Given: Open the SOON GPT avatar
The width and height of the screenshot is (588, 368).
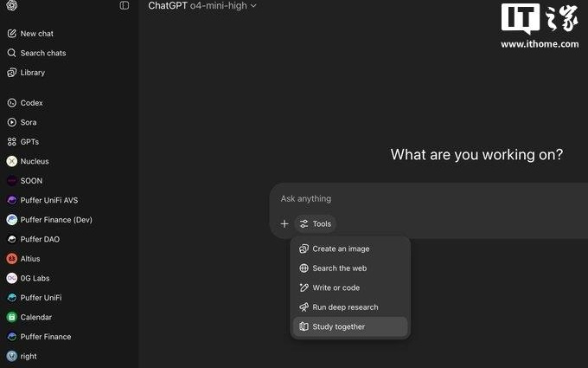Looking at the screenshot, I should click(11, 181).
